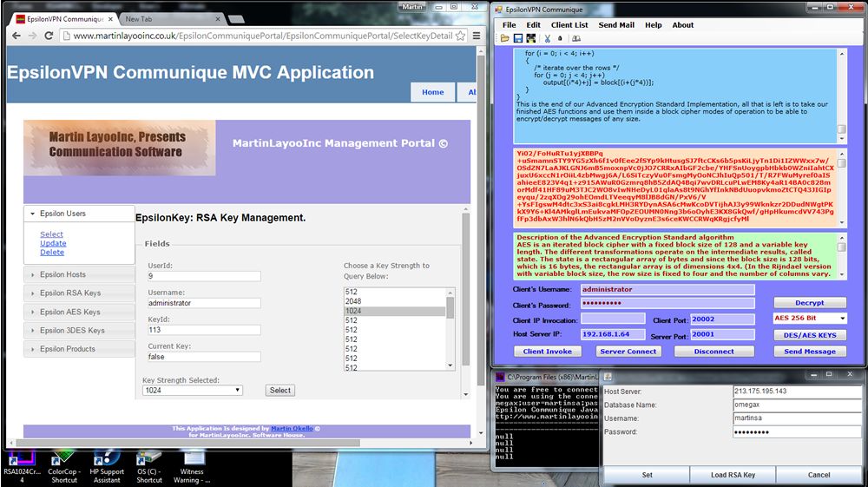Close the New Tab browser tab
Image resolution: width=868 pixels, height=487 pixels.
[218, 19]
